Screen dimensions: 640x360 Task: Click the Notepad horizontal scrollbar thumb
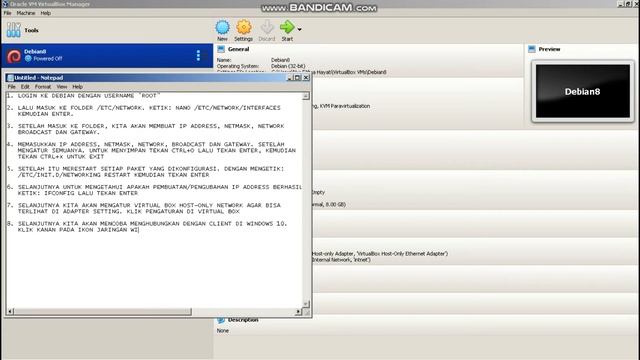click(102, 311)
